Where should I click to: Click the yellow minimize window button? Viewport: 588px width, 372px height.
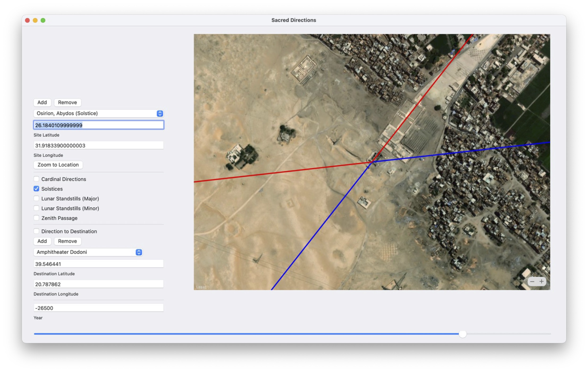click(35, 20)
